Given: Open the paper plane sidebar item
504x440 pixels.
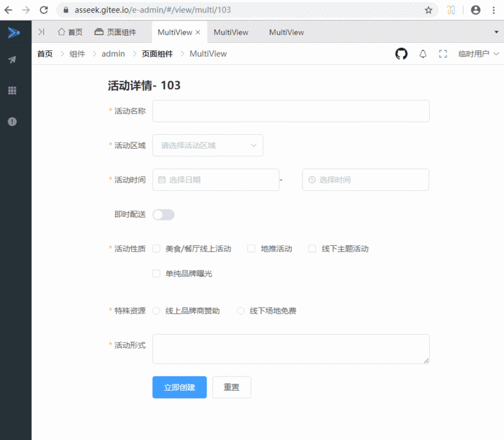Looking at the screenshot, I should [x=12, y=59].
